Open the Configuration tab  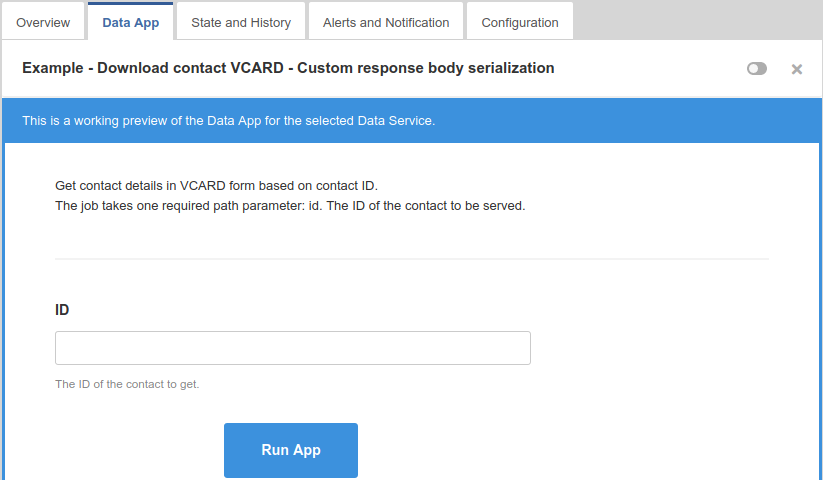pos(520,22)
